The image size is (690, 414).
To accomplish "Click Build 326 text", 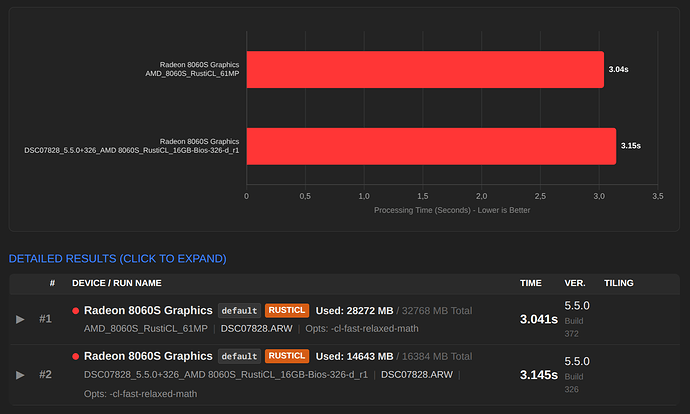I will [574, 383].
